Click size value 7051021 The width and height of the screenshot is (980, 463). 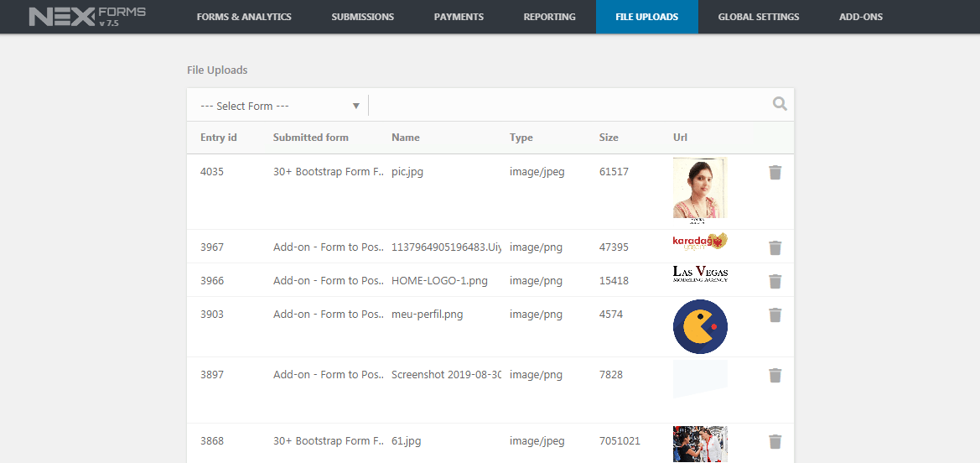pyautogui.click(x=620, y=441)
